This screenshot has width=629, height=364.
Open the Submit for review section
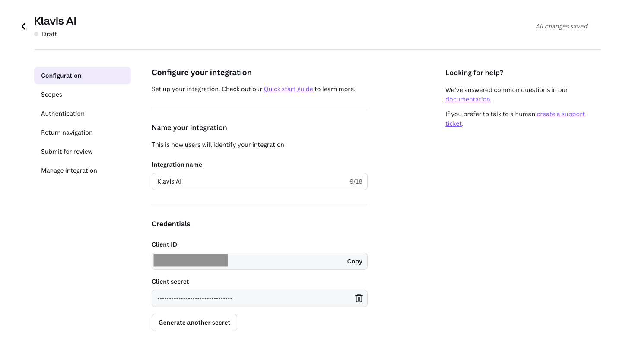[x=83, y=152]
